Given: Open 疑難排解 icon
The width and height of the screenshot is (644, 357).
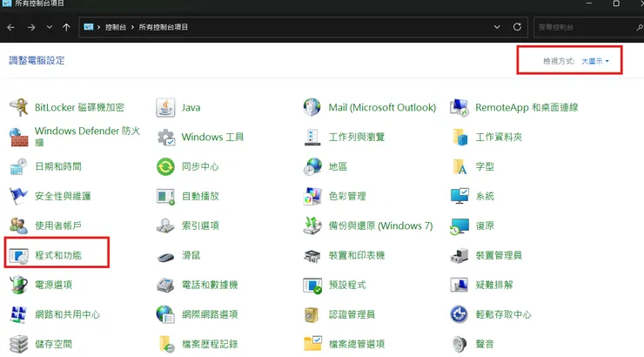Looking at the screenshot, I should click(x=460, y=285).
